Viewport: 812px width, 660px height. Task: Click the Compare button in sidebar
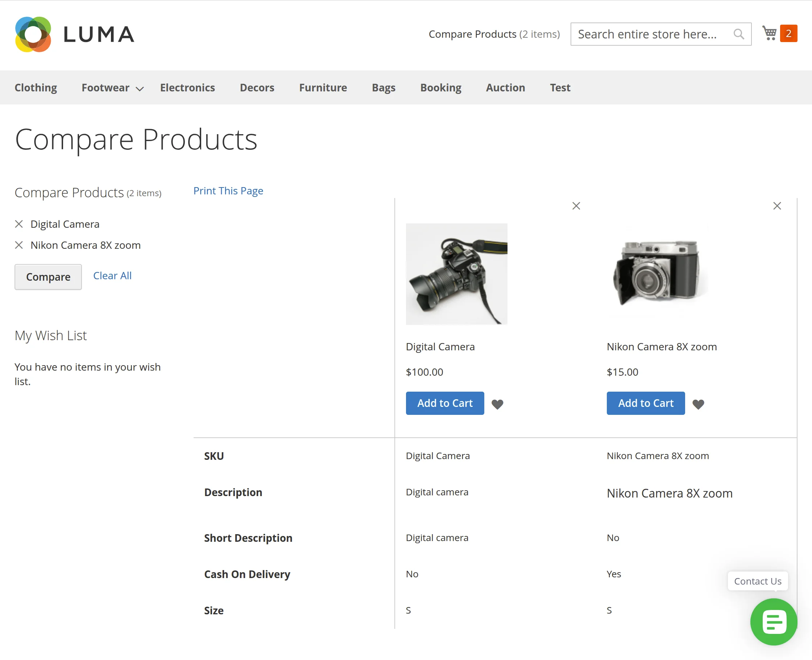(x=48, y=277)
